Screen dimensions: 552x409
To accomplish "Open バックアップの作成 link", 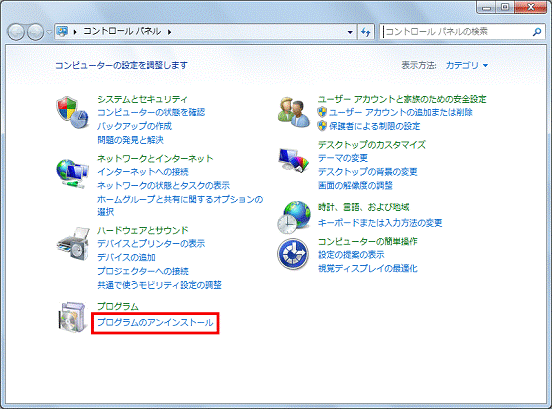I will tap(134, 126).
